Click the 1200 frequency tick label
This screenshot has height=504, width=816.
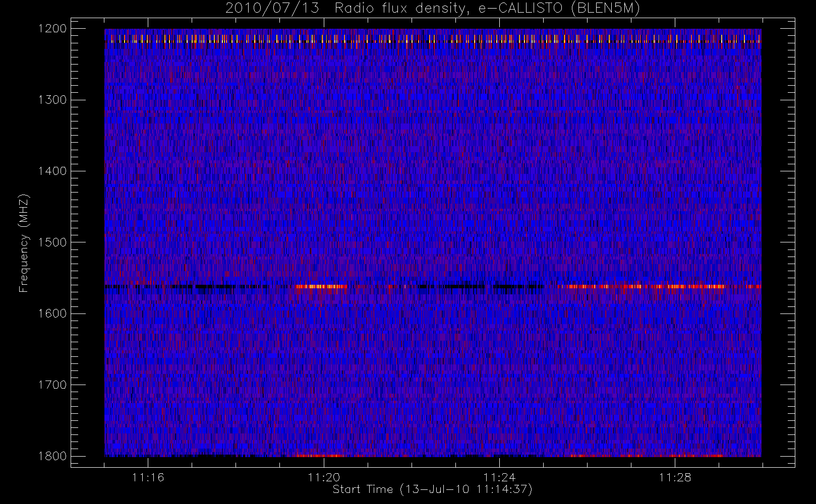tap(53, 29)
